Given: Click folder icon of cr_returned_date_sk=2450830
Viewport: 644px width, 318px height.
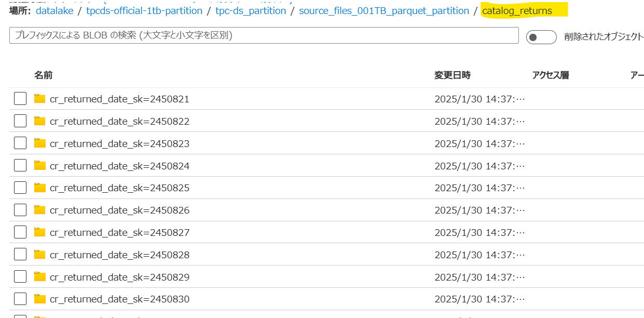Looking at the screenshot, I should 40,299.
